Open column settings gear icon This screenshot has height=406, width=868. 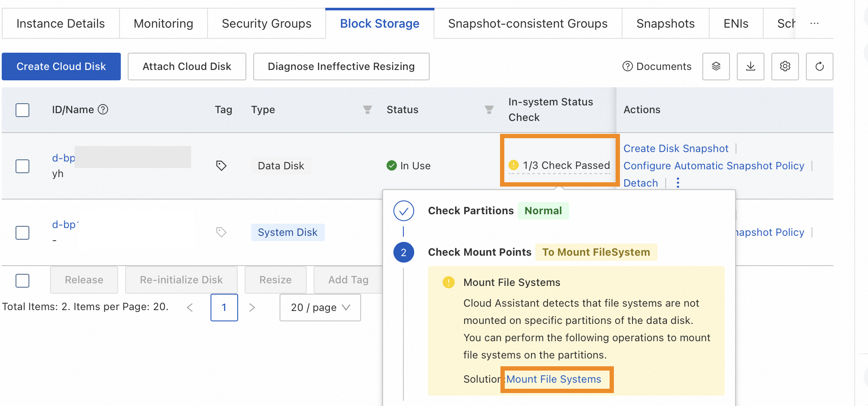click(x=785, y=67)
